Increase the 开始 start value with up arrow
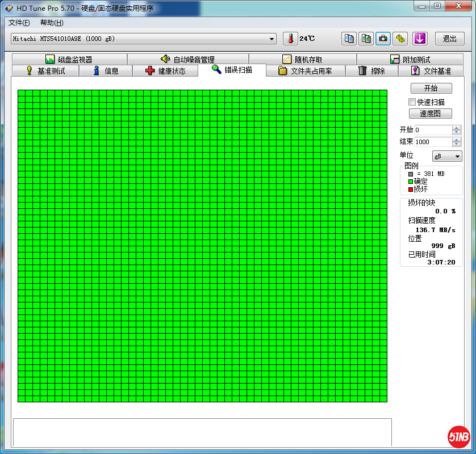 click(x=457, y=128)
